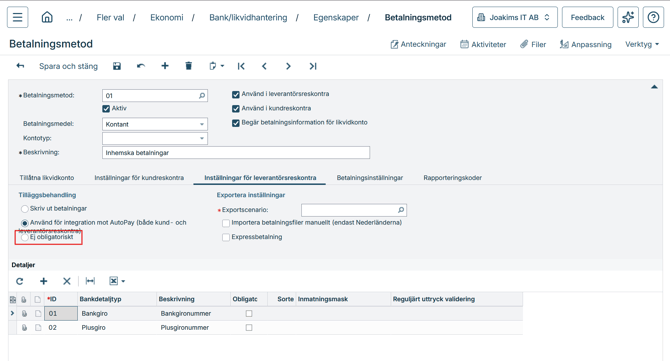670x361 pixels.
Task: Navigate to Ekonomi breadcrumb
Action: coord(167,18)
